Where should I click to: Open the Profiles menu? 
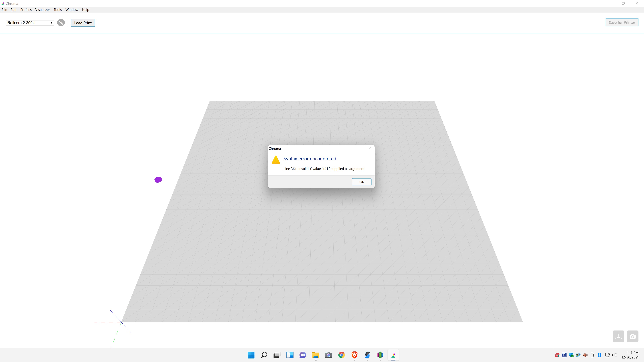point(26,10)
